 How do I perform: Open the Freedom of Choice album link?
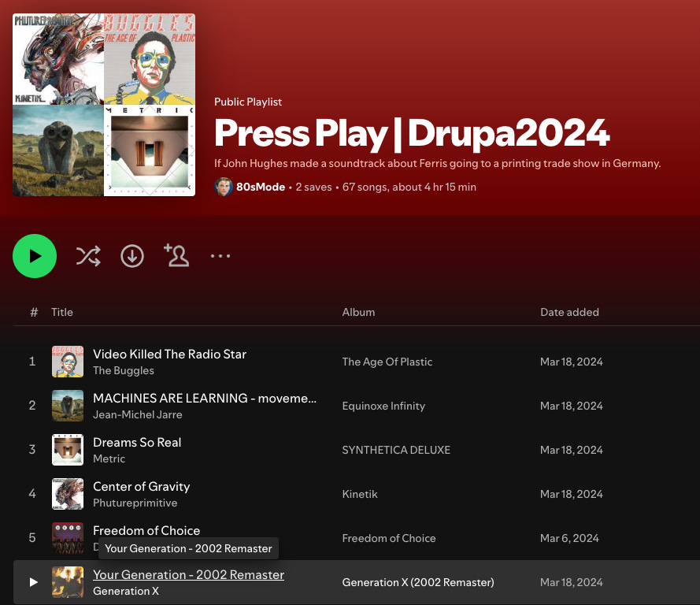click(x=389, y=539)
